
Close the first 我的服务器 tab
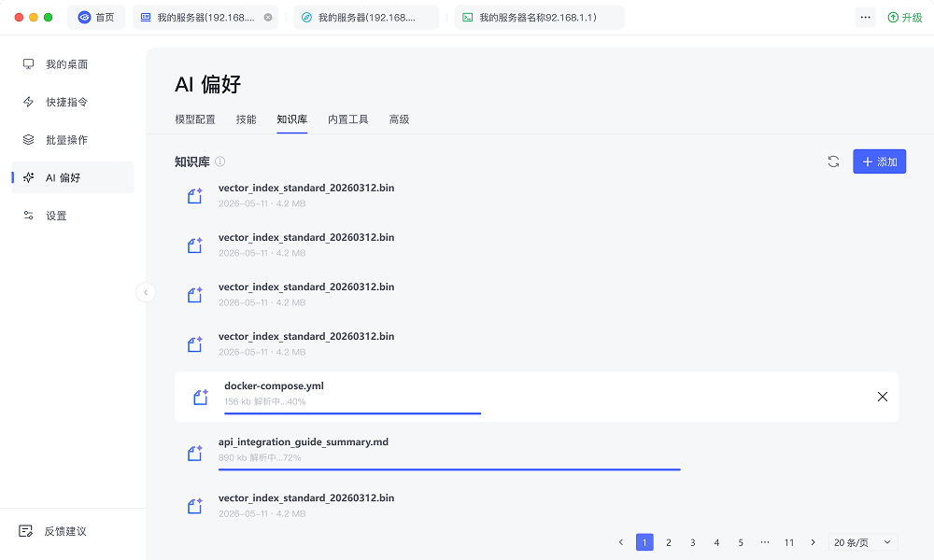268,17
